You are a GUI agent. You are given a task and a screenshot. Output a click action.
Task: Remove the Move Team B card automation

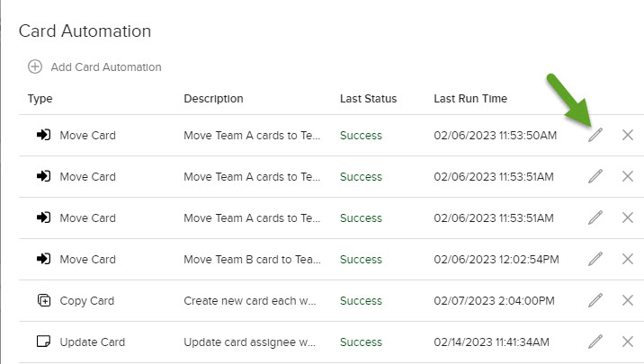(628, 259)
